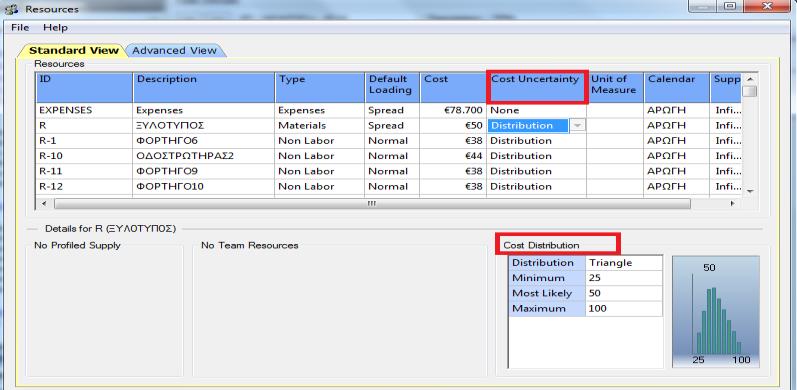
Task: Click the Triangle distribution value field
Action: (x=624, y=263)
